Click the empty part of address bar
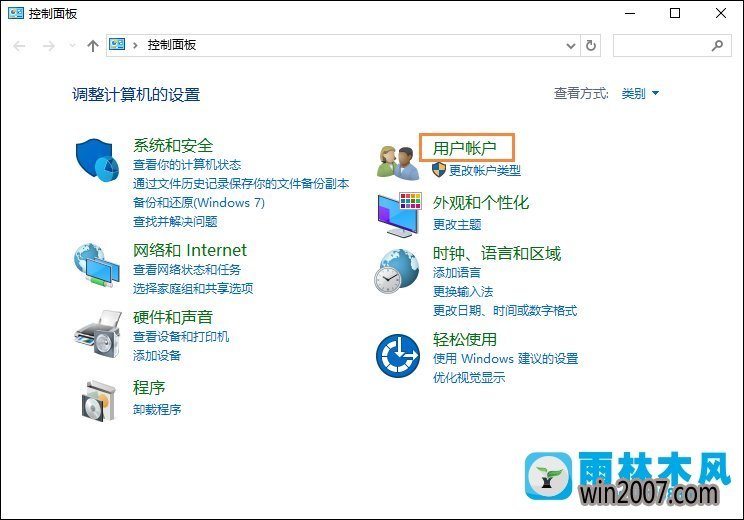Screen dimensions: 744x520 coord(380,46)
